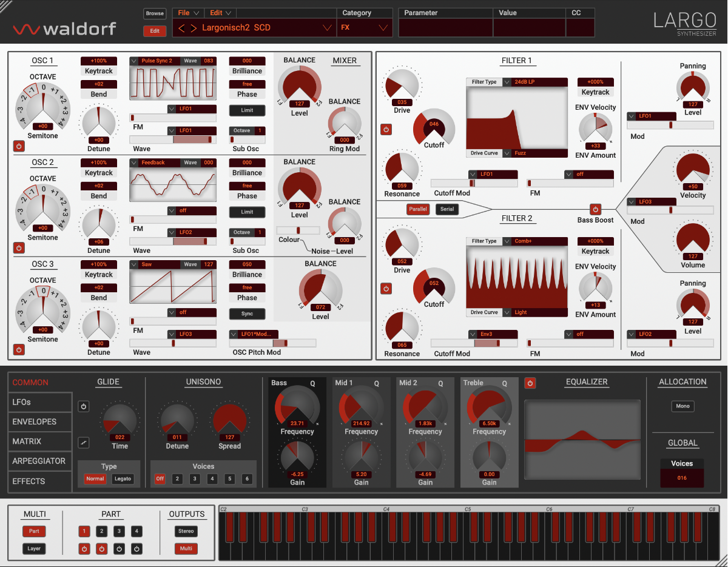
Task: Click the Glide curve icon below the power button
Action: tap(84, 443)
